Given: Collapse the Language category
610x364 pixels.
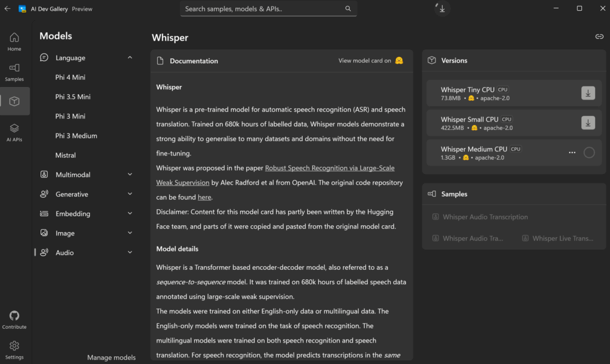Looking at the screenshot, I should click(x=130, y=58).
